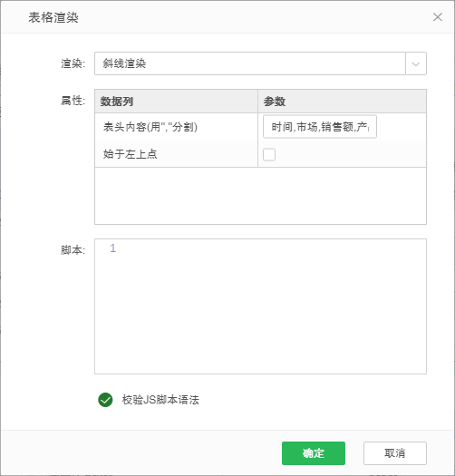This screenshot has height=476, width=455.
Task: Cancel the dialog with 取消
Action: [395, 453]
